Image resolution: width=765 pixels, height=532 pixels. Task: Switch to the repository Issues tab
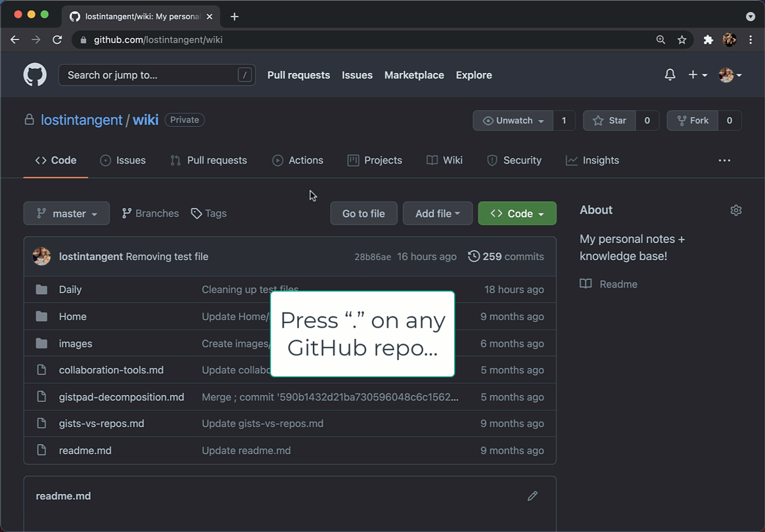tap(123, 160)
